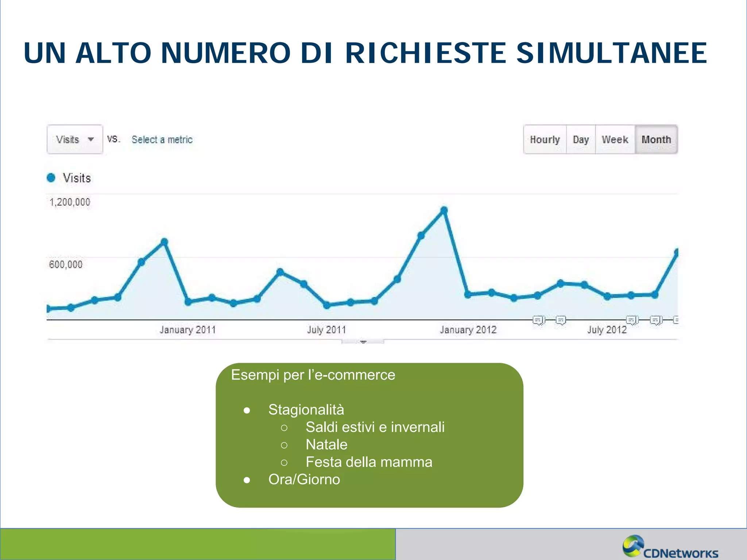Open the cut-off annotation icon at chart edge
This screenshot has width=747, height=560.
(676, 320)
